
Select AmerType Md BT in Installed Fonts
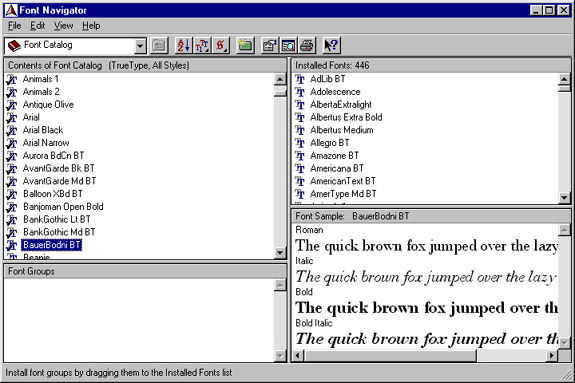click(343, 194)
